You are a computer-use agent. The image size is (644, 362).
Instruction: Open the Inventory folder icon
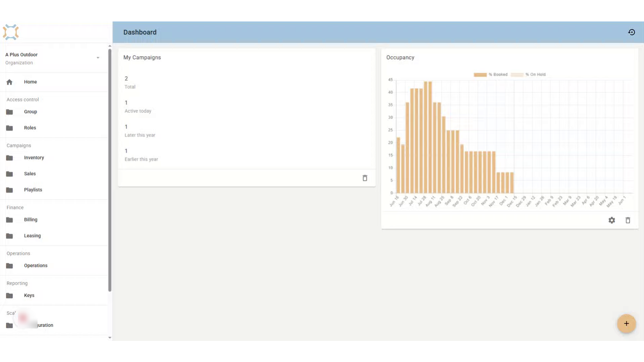tap(9, 158)
